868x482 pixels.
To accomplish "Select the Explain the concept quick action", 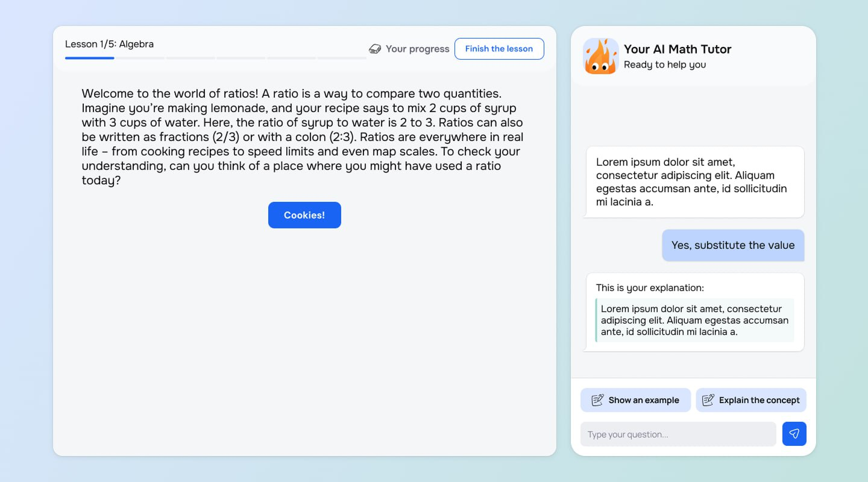I will 751,400.
